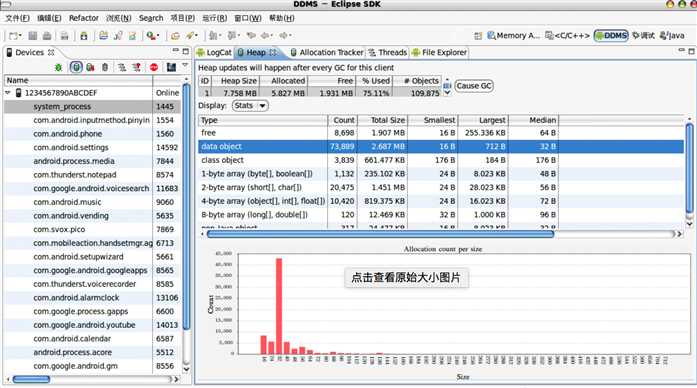
Task: Switch to the <C/C++> perspective
Action: tap(568, 36)
